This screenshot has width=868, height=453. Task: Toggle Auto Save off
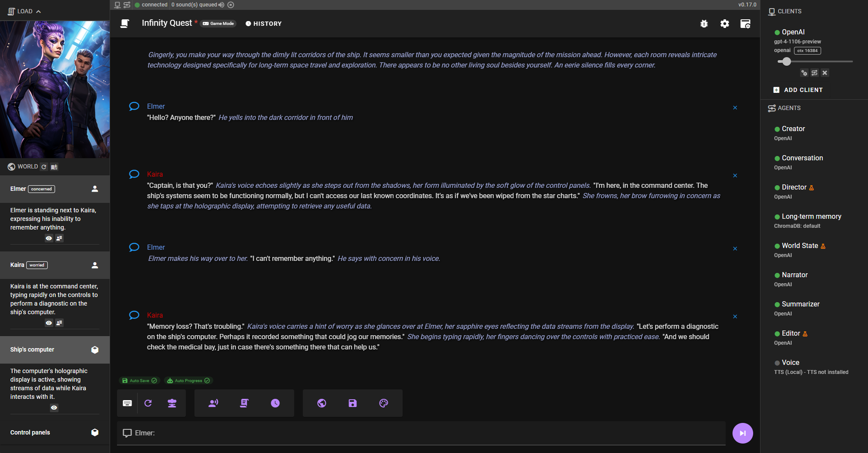click(x=154, y=380)
